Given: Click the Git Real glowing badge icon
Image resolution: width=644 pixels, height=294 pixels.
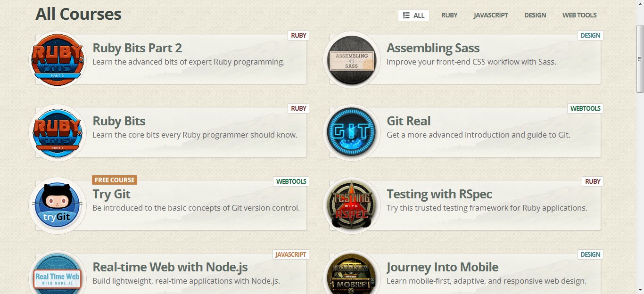Looking at the screenshot, I should coord(351,133).
